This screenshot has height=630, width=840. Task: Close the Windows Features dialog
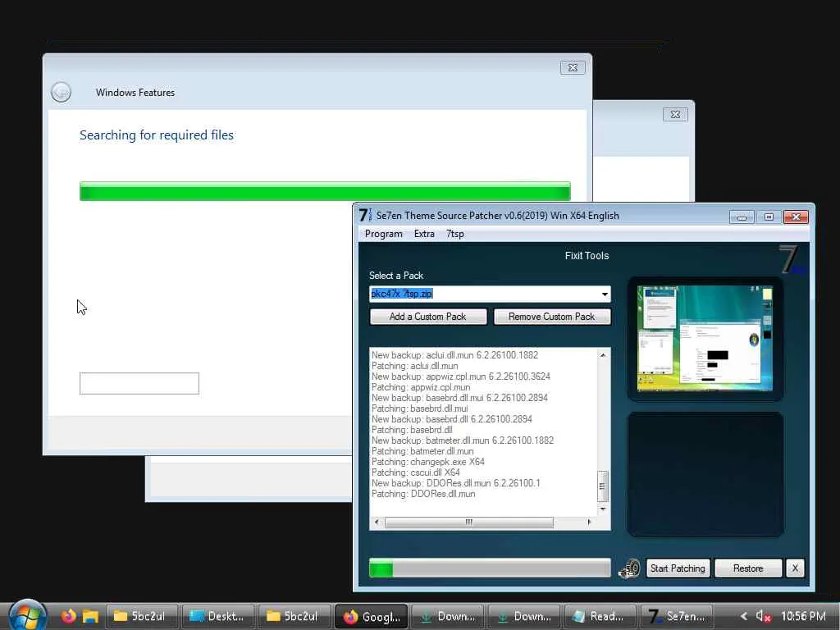pos(573,67)
